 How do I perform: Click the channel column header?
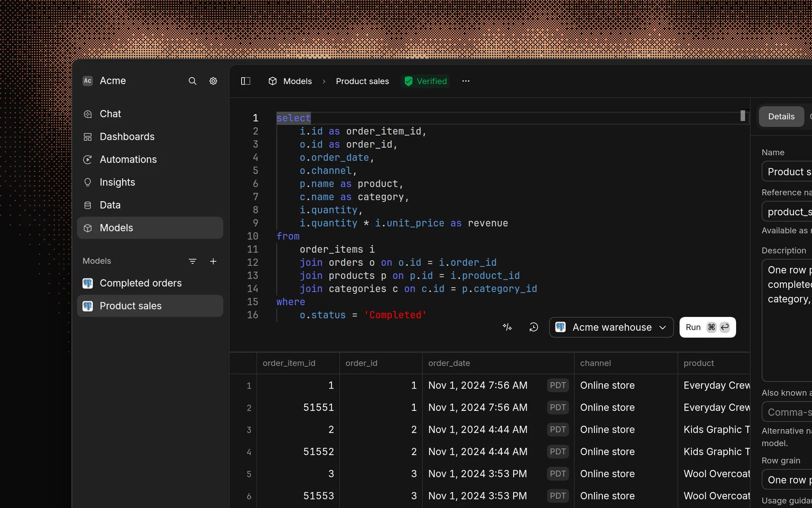[626, 363]
